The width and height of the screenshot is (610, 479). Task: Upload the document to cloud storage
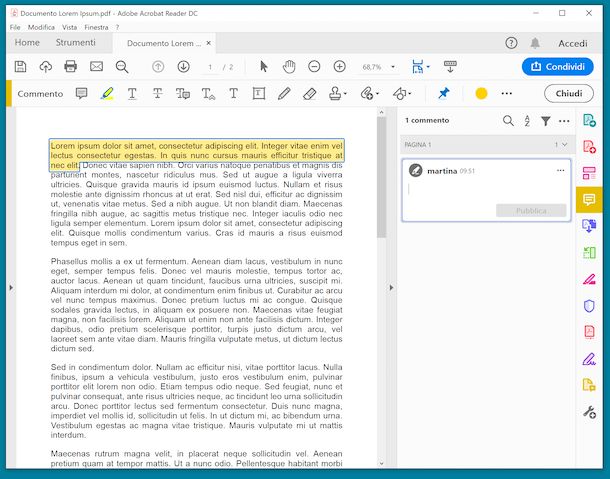46,67
